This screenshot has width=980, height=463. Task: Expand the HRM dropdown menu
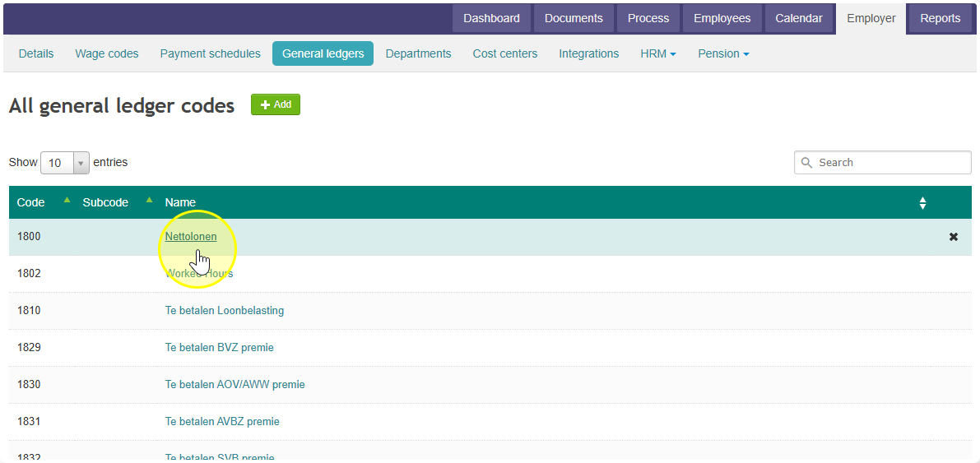[x=658, y=53]
